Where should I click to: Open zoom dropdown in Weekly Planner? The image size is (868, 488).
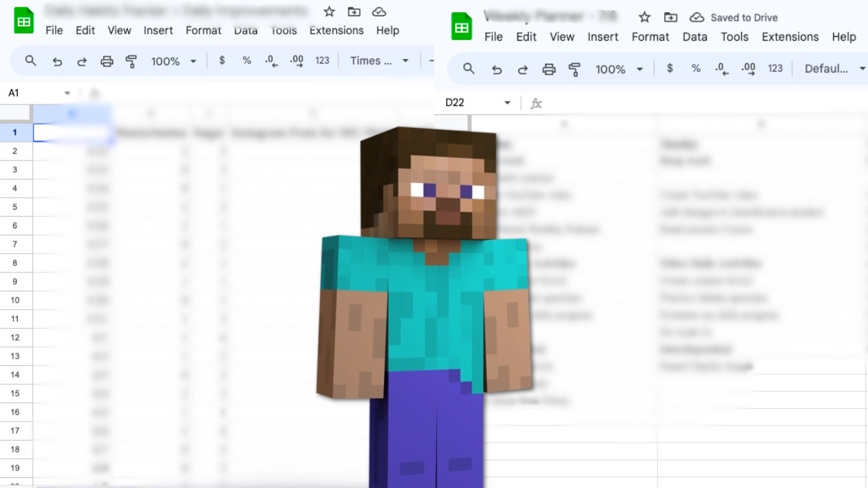tap(619, 69)
